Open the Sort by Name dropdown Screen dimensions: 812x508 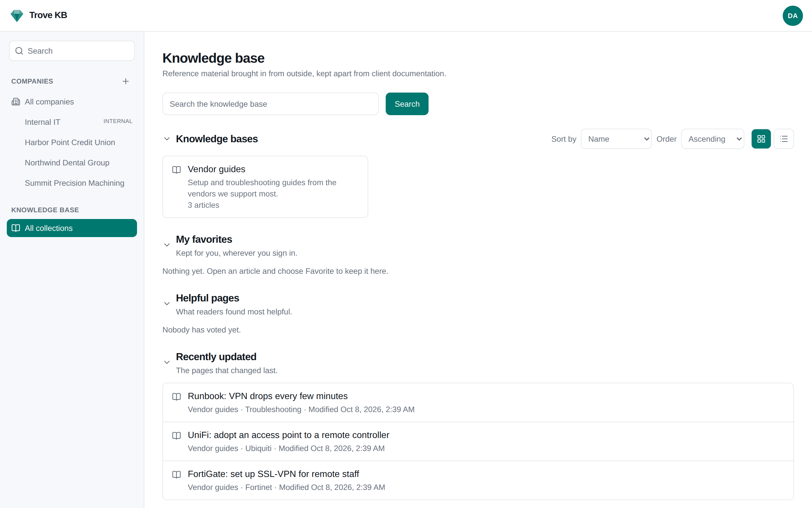[616, 139]
